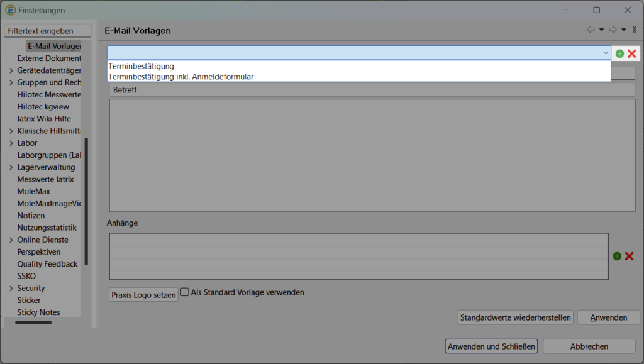The height and width of the screenshot is (364, 644).
Task: Open the three-dot view menu in header
Action: coord(635,30)
